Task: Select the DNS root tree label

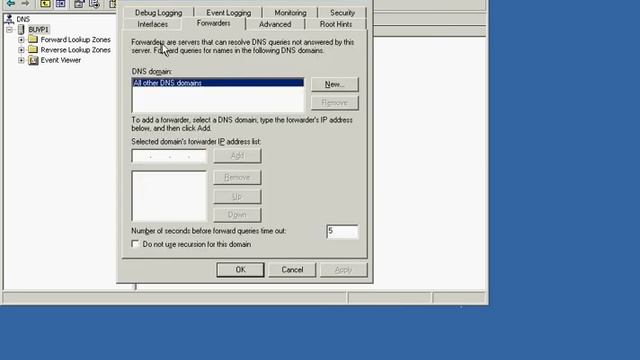Action: pyautogui.click(x=23, y=19)
